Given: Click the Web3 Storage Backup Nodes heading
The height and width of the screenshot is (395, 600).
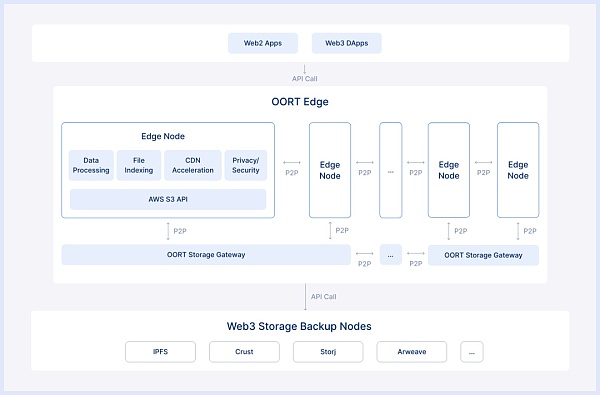Looking at the screenshot, I should [x=299, y=326].
